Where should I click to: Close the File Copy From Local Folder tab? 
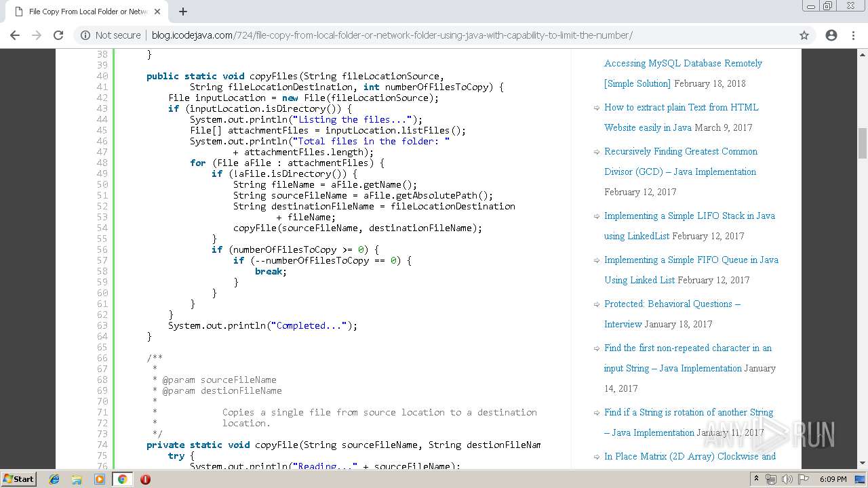coord(157,12)
